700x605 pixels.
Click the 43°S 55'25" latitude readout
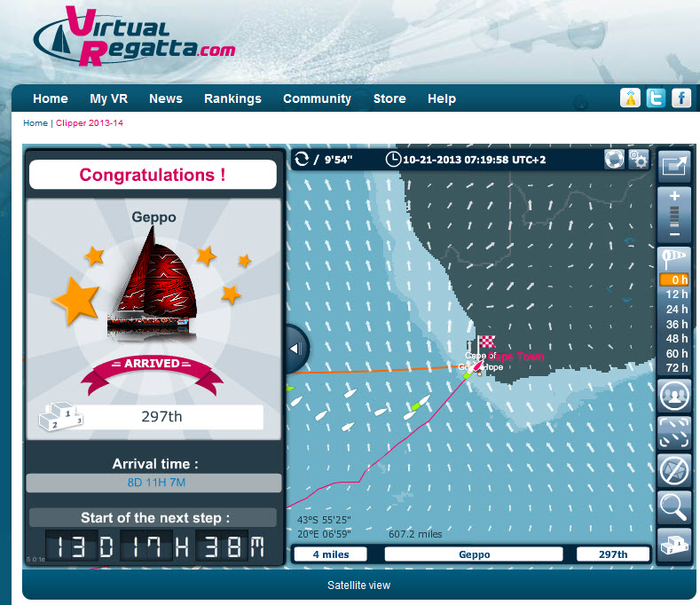324,520
